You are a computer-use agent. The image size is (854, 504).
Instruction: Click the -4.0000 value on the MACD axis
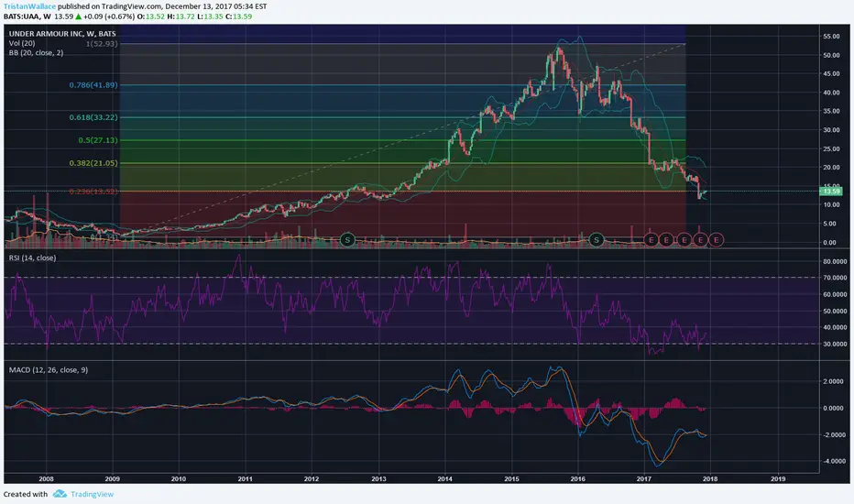834,461
